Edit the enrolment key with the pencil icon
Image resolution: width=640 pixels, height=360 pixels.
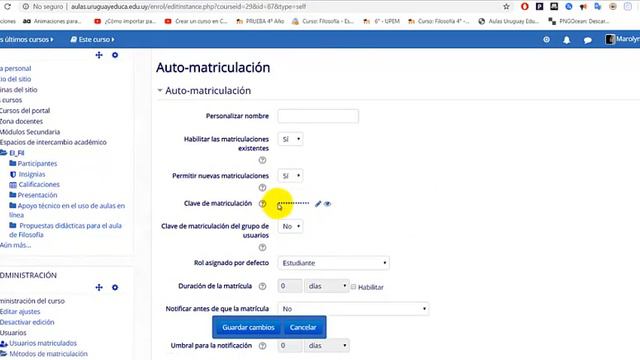(x=318, y=203)
